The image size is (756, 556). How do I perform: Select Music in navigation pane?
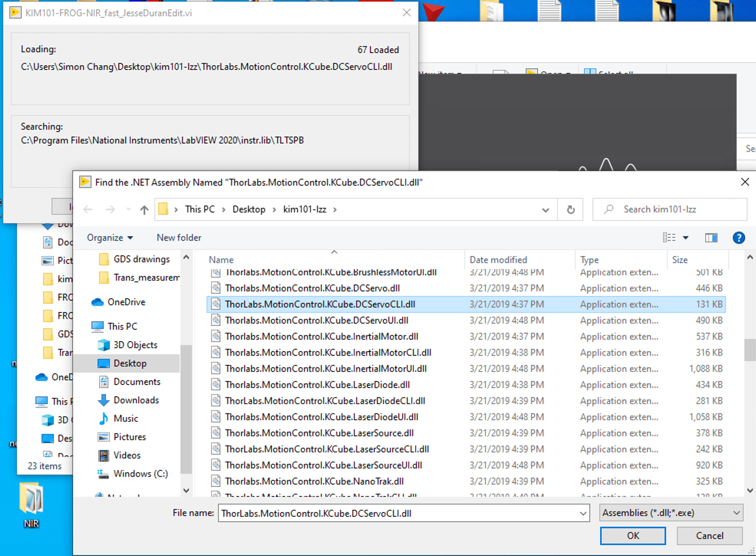[x=118, y=418]
